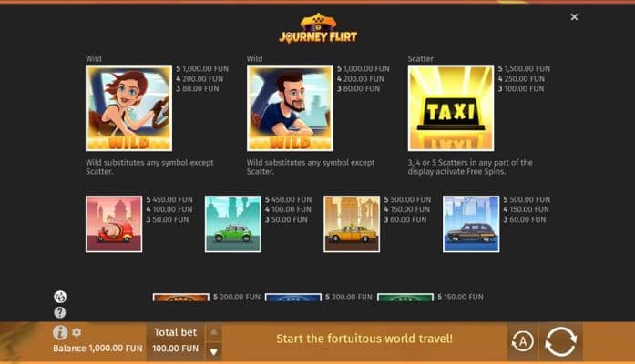Click the Balance 1,000.00 FUN display
The width and height of the screenshot is (635, 364).
click(97, 349)
